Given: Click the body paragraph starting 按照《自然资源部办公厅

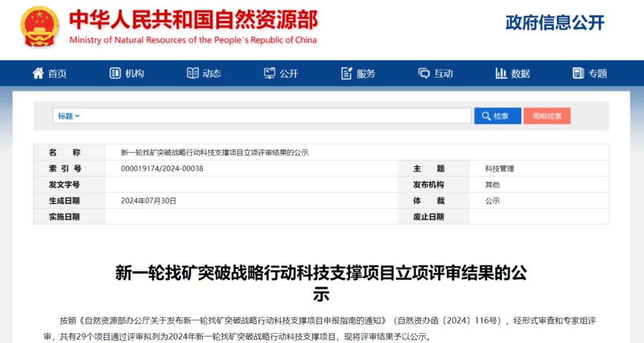Looking at the screenshot, I should point(320,329).
